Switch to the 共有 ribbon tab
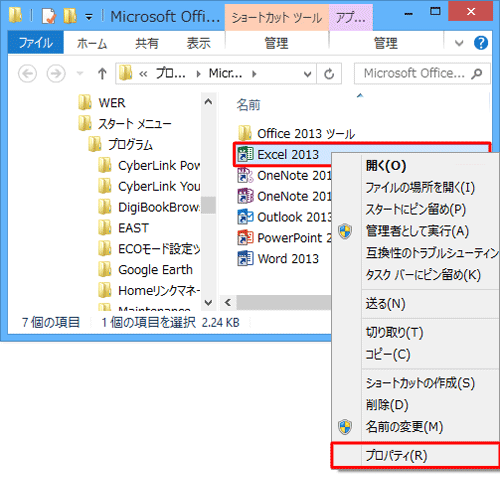The image size is (500, 480). click(147, 43)
